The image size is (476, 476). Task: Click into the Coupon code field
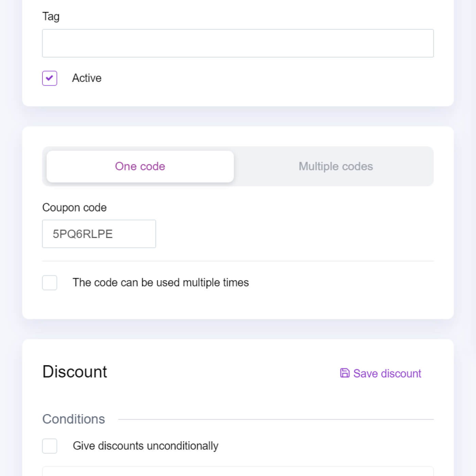pos(99,234)
